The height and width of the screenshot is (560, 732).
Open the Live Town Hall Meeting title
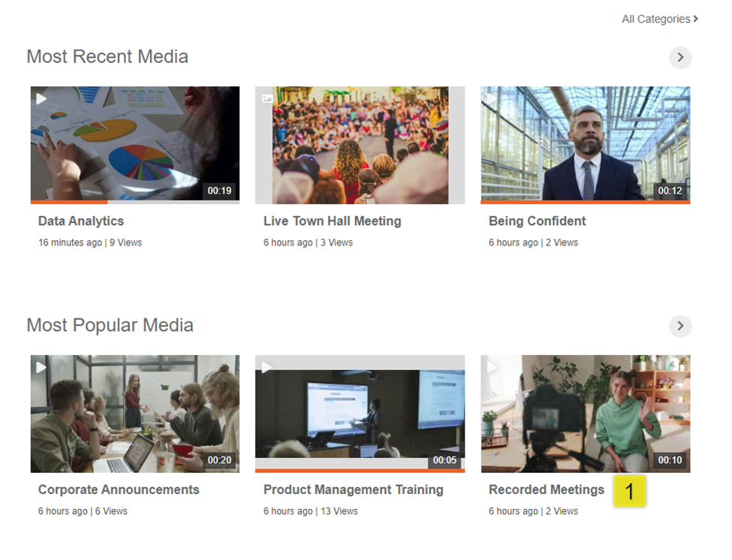point(332,221)
